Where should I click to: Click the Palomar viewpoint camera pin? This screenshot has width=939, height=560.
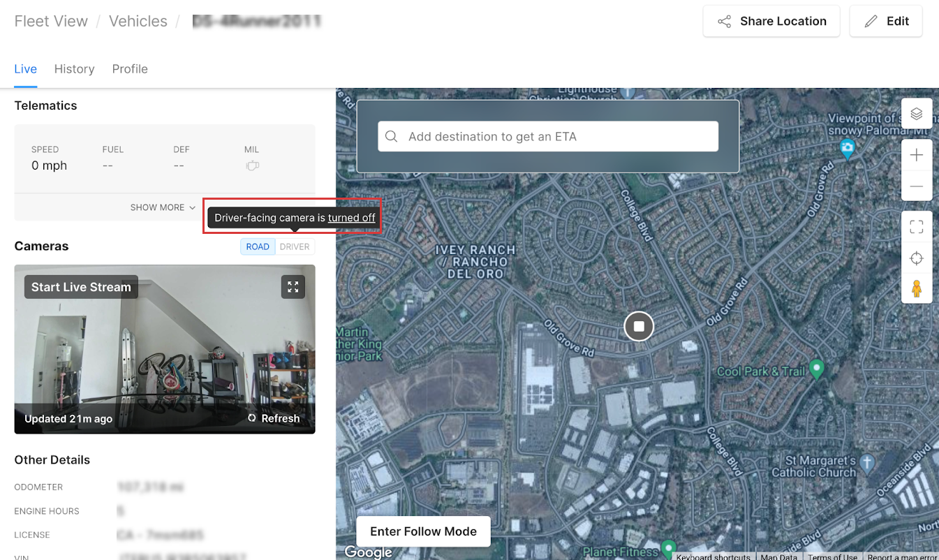point(847,148)
